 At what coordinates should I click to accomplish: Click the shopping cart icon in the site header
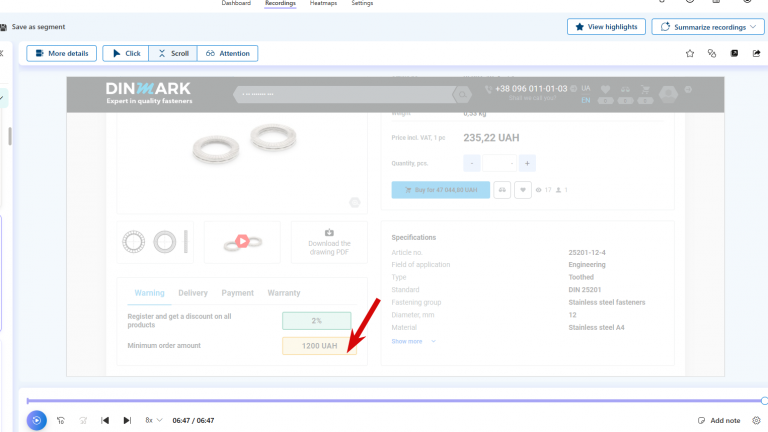pyautogui.click(x=646, y=90)
